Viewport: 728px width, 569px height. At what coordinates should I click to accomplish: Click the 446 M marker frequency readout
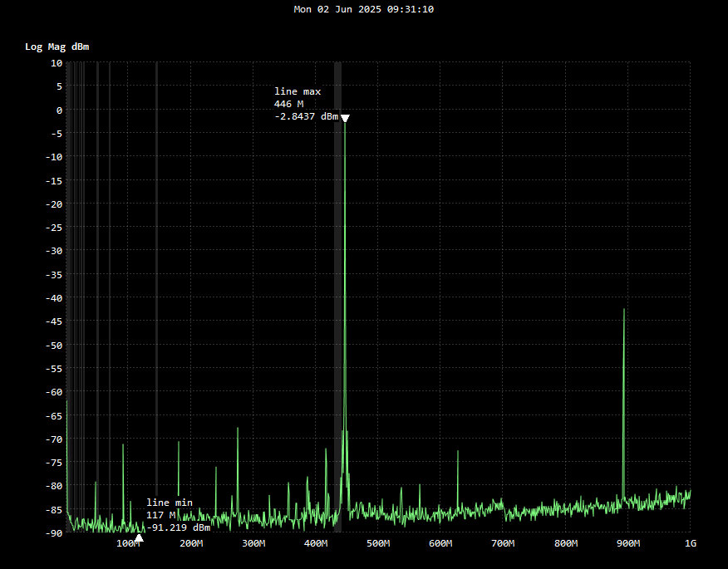(x=288, y=104)
